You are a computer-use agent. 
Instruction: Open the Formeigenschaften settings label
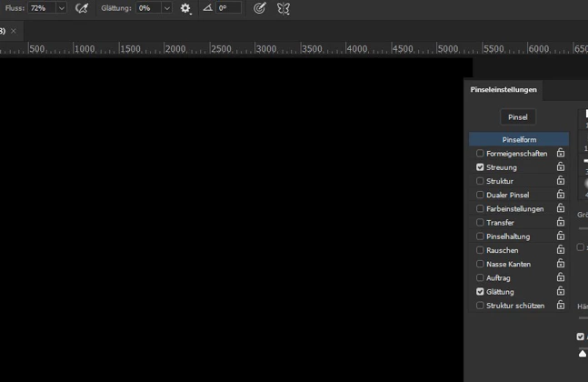pos(517,154)
